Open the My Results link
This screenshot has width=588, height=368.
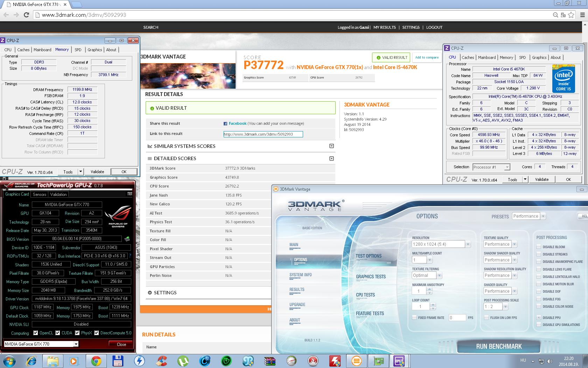pos(384,27)
